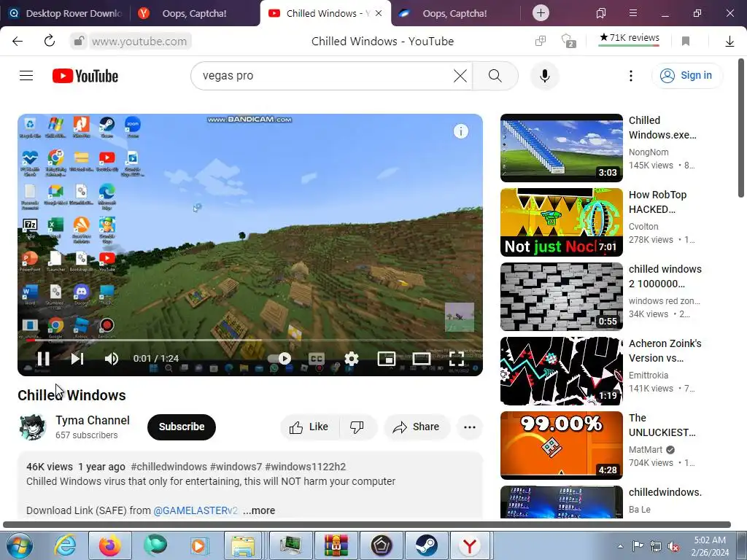Open 71K reviews site rating

(x=629, y=38)
